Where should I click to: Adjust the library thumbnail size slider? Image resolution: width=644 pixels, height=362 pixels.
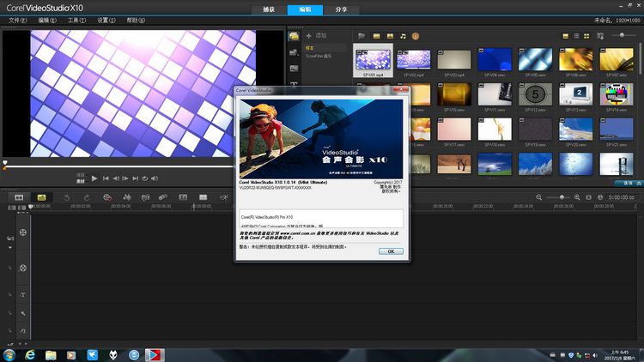click(x=622, y=35)
